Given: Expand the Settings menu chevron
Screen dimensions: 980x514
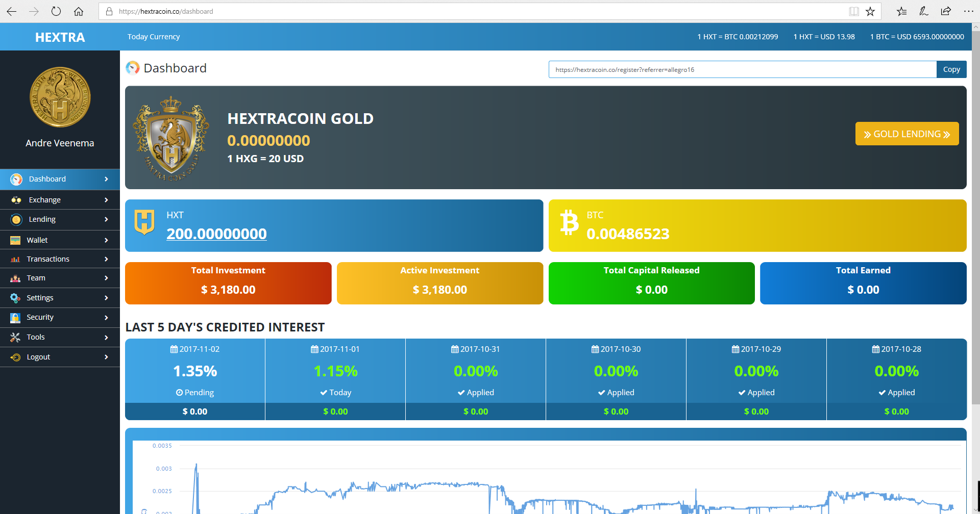Looking at the screenshot, I should click(106, 298).
